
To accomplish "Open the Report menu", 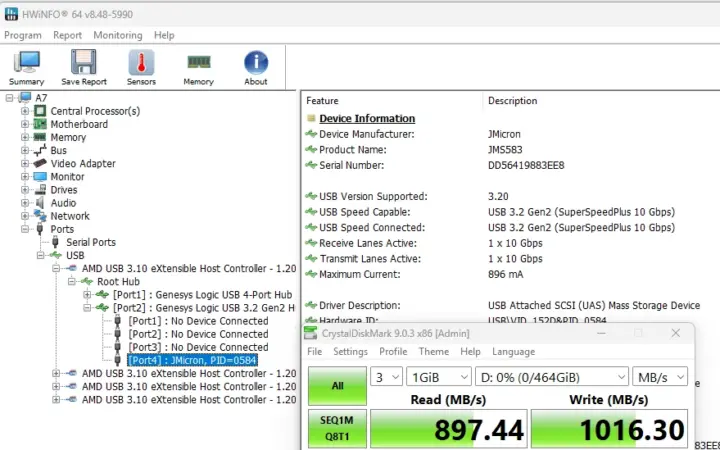I will click(x=68, y=35).
